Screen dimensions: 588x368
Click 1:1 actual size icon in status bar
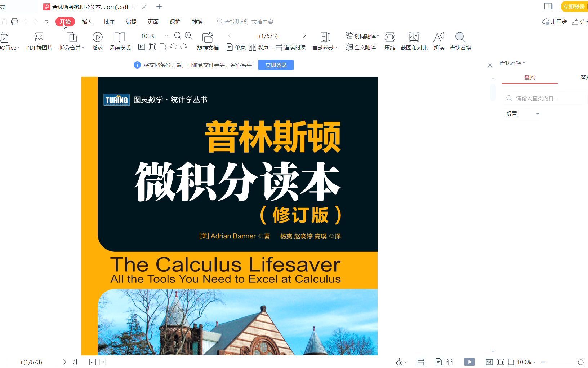click(489, 362)
